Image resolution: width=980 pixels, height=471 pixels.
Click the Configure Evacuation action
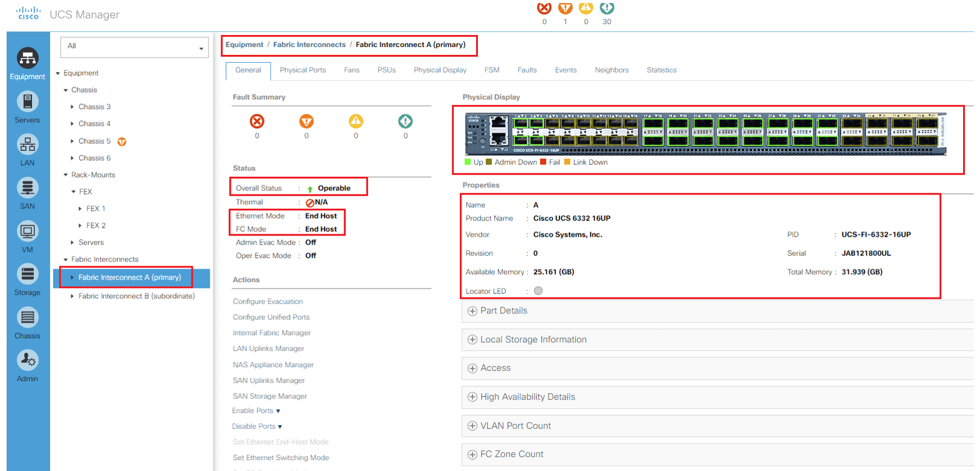(268, 301)
